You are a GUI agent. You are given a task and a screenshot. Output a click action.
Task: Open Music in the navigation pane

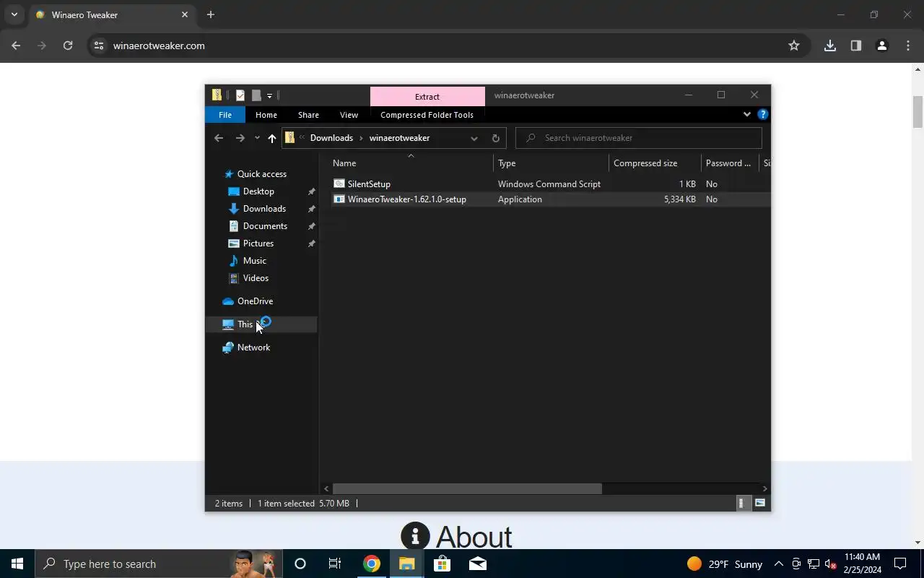[254, 261]
